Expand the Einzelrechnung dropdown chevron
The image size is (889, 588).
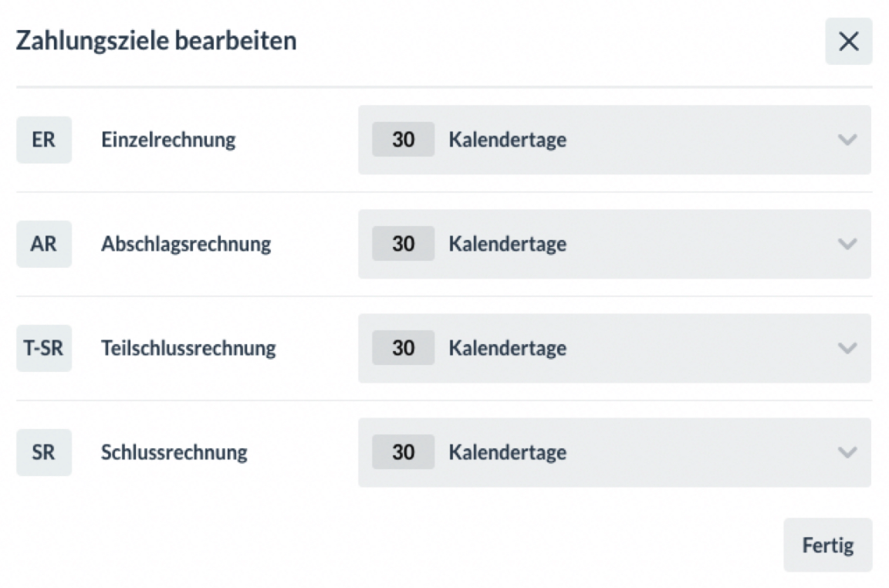tap(847, 140)
